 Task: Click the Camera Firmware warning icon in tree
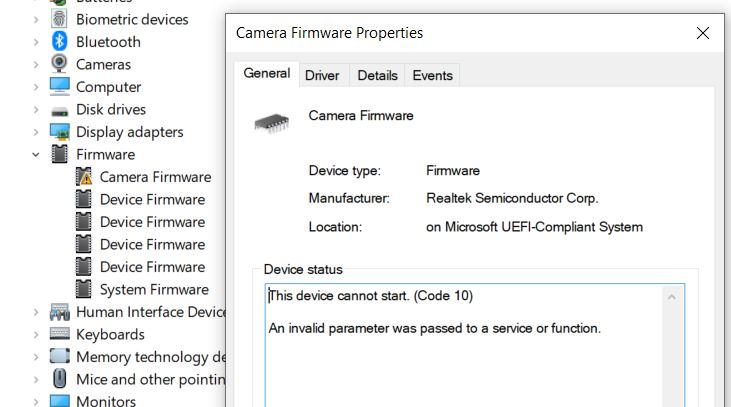click(84, 177)
